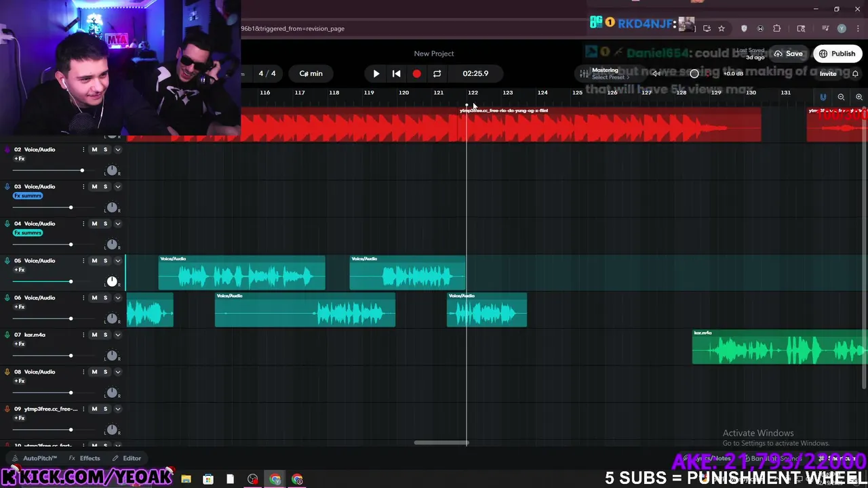Expand options chevron on track 05
This screenshot has width=868, height=488.
pyautogui.click(x=117, y=261)
